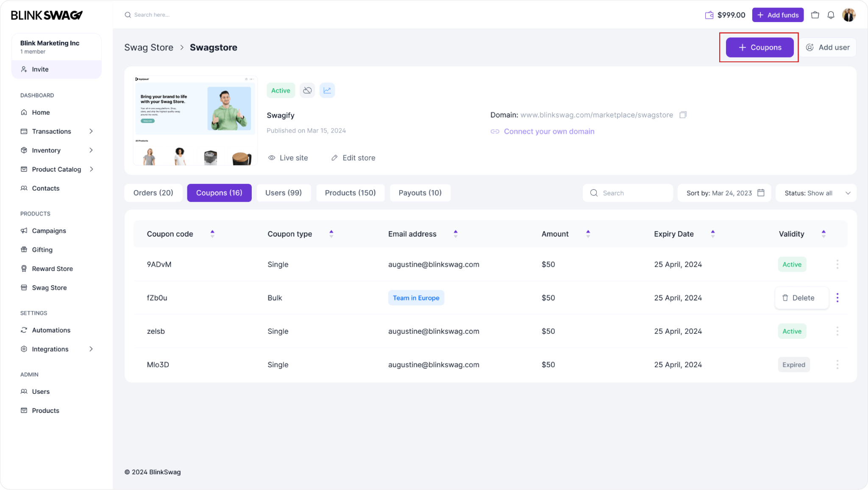Click the wallet balance icon

tap(709, 15)
